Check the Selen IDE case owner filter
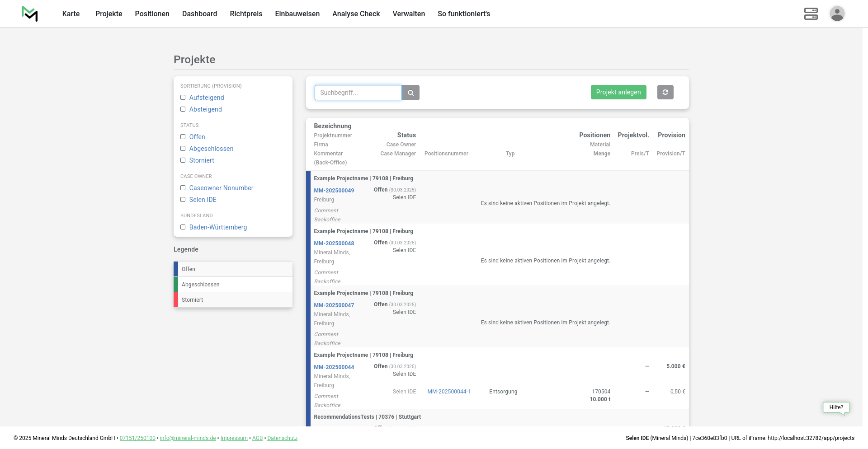 click(183, 200)
